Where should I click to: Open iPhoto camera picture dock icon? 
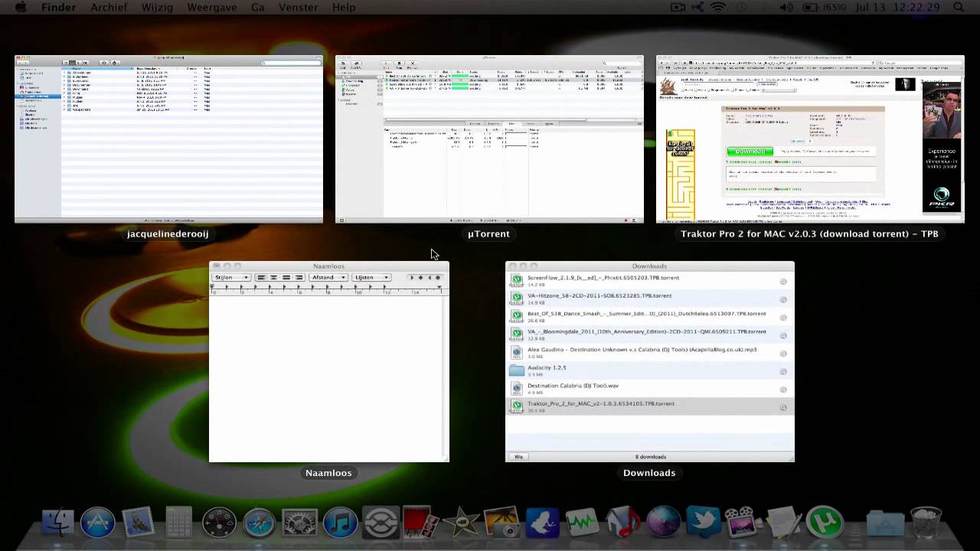(501, 523)
